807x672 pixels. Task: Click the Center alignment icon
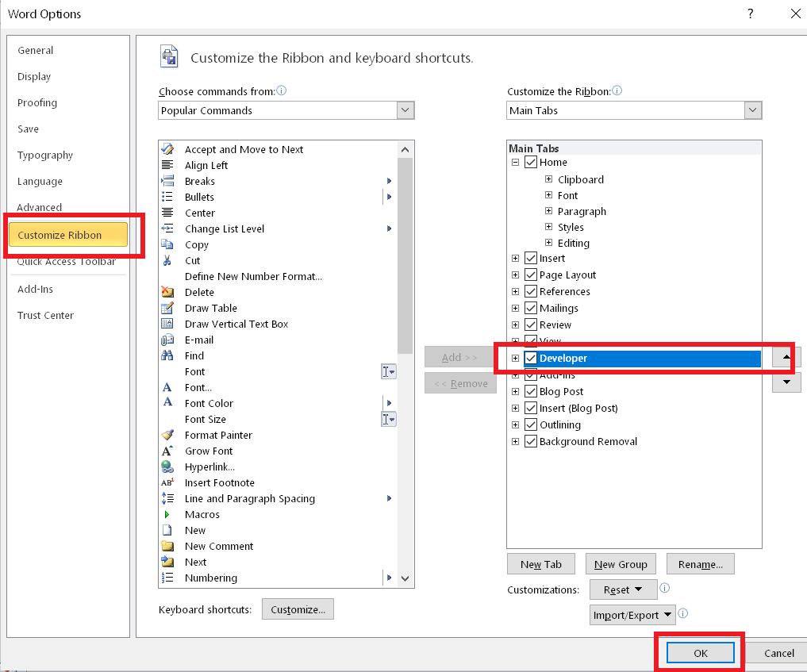tap(167, 213)
